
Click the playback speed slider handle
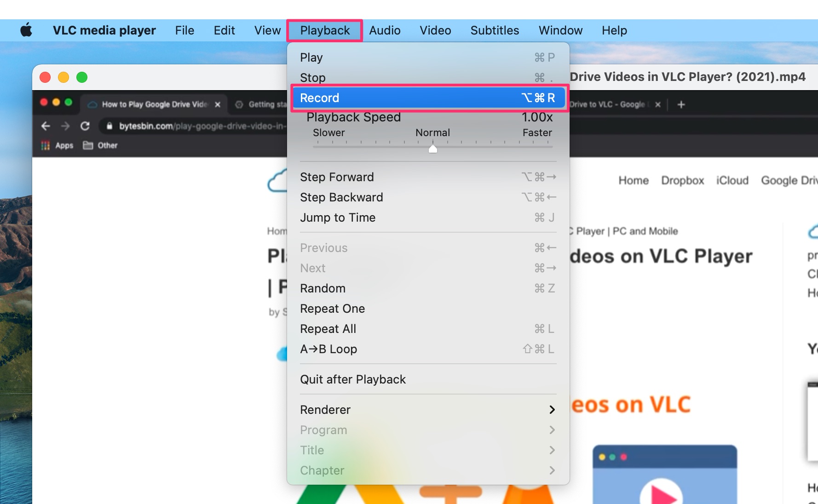(x=432, y=149)
